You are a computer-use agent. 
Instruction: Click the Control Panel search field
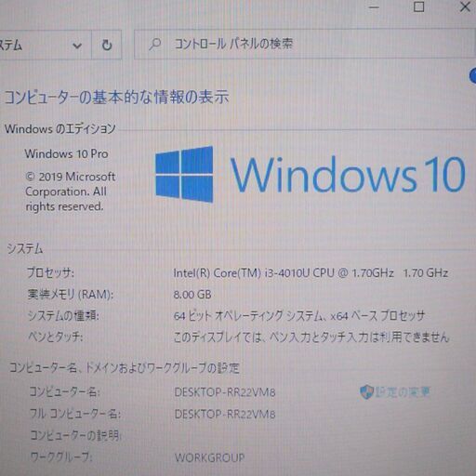pyautogui.click(x=304, y=44)
